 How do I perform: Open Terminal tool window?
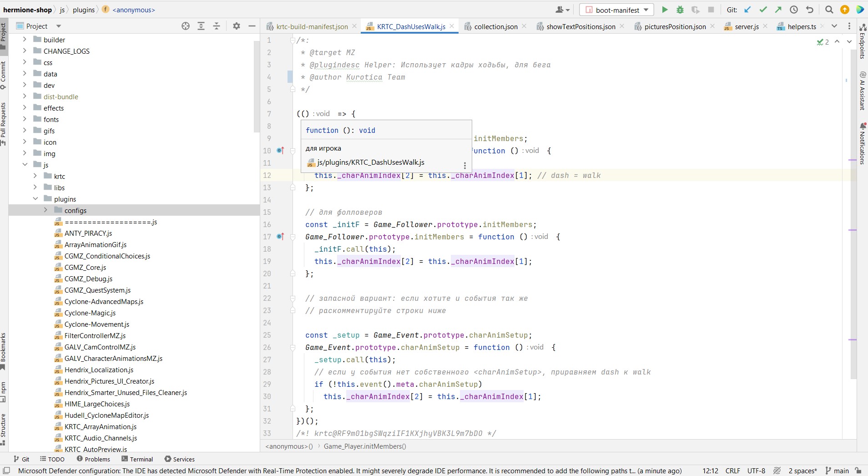(x=137, y=459)
